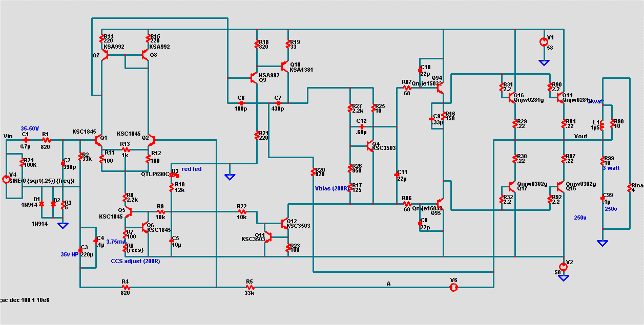Click resistor R20 820
This screenshot has height=325, width=644.
pos(313,173)
